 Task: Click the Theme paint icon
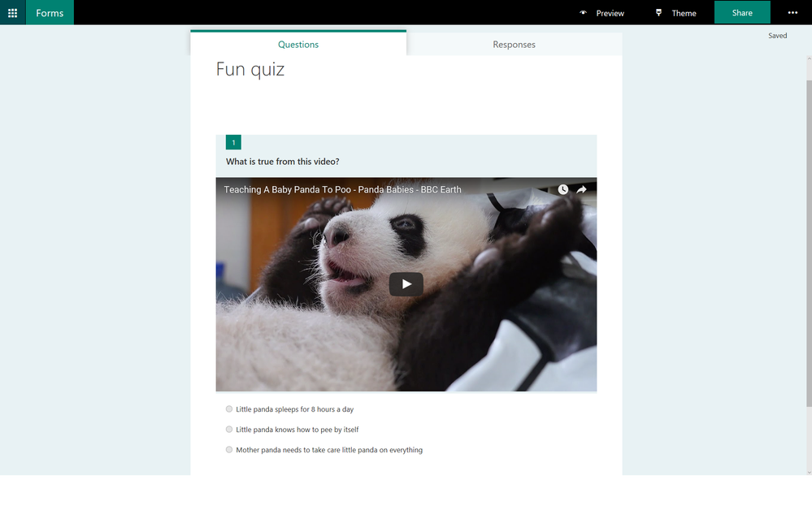tap(658, 13)
